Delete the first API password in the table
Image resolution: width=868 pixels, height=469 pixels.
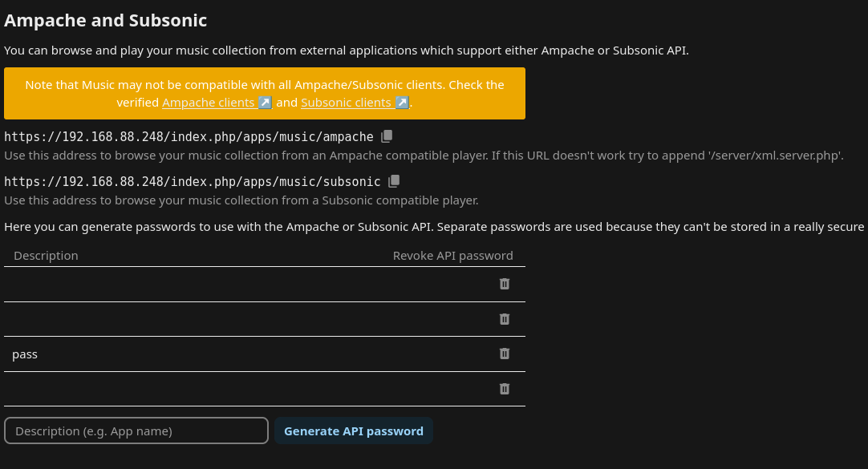[x=505, y=284]
